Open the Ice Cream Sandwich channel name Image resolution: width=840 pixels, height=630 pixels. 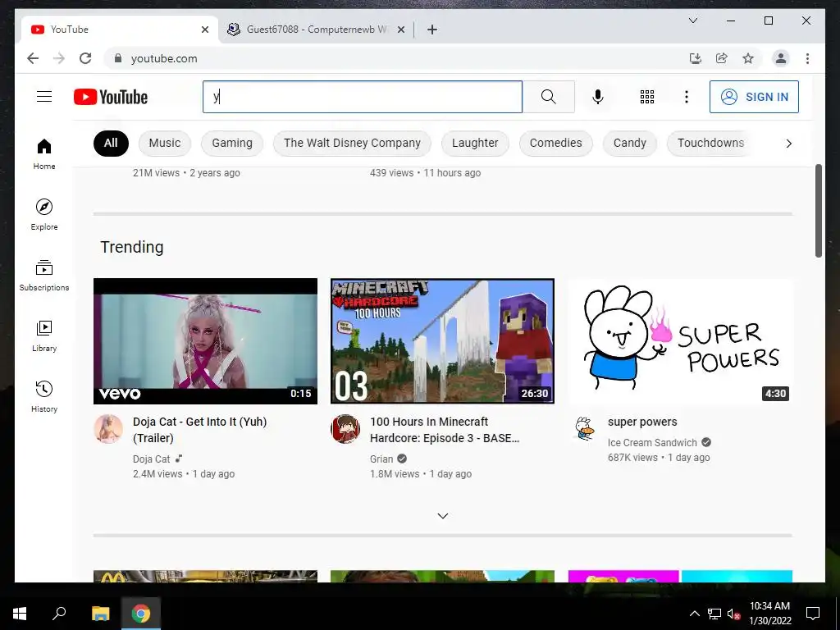point(652,442)
